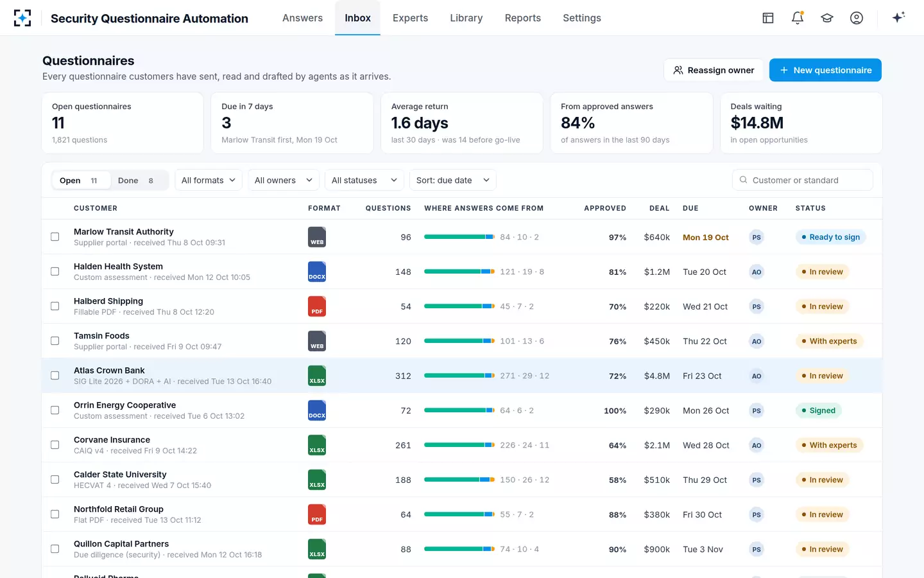Open the All formats dropdown

(x=209, y=180)
